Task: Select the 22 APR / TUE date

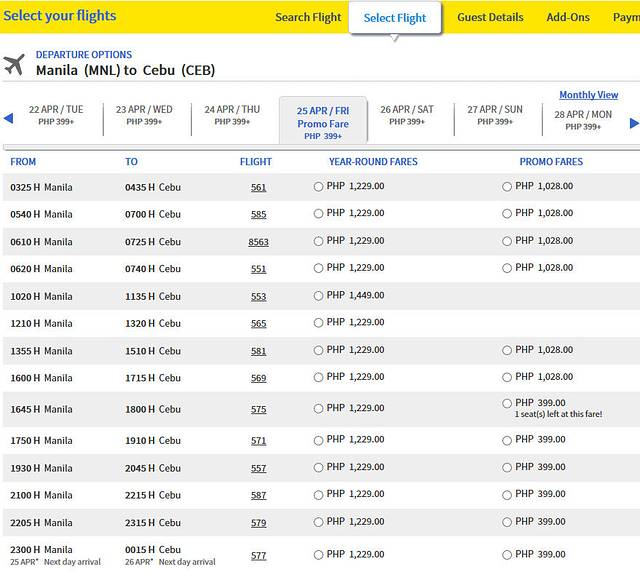Action: coord(56,115)
